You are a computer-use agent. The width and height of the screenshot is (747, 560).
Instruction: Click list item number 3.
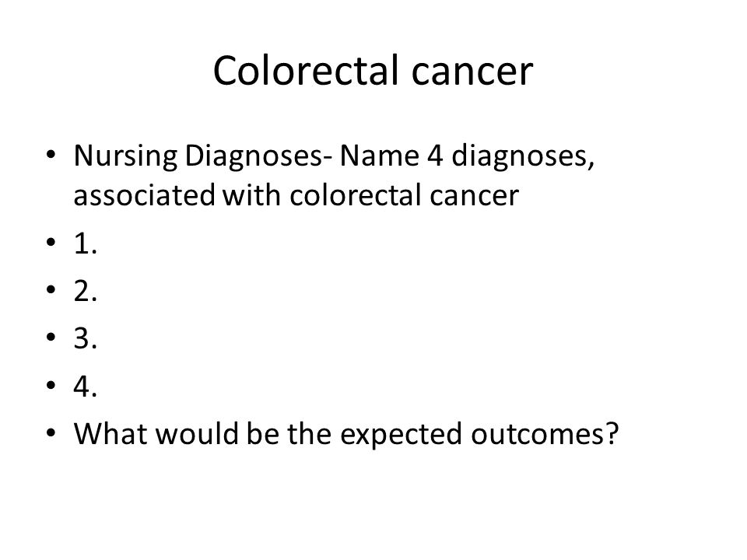pyautogui.click(x=86, y=338)
